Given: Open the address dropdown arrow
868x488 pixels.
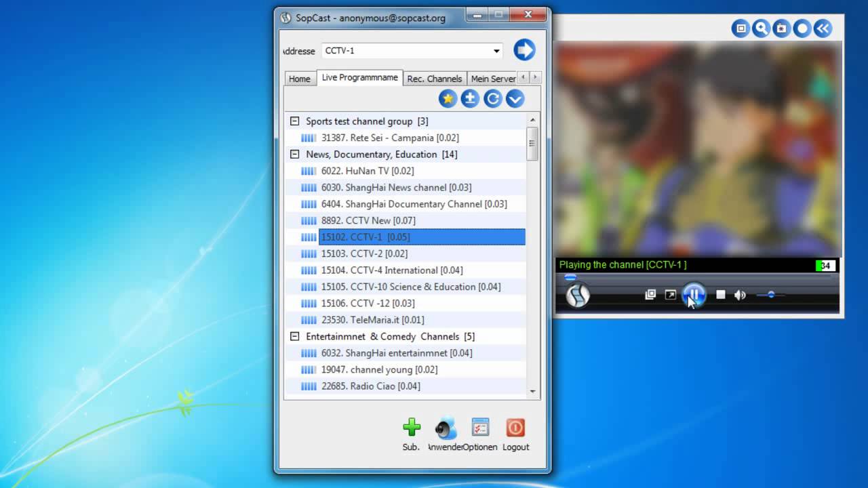Looking at the screenshot, I should [496, 51].
